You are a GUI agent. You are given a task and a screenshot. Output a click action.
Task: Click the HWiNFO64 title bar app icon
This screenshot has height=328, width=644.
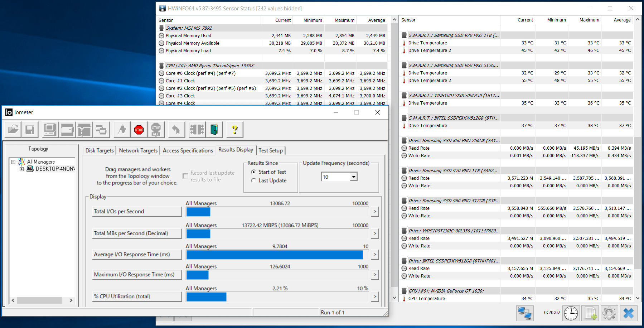click(163, 8)
